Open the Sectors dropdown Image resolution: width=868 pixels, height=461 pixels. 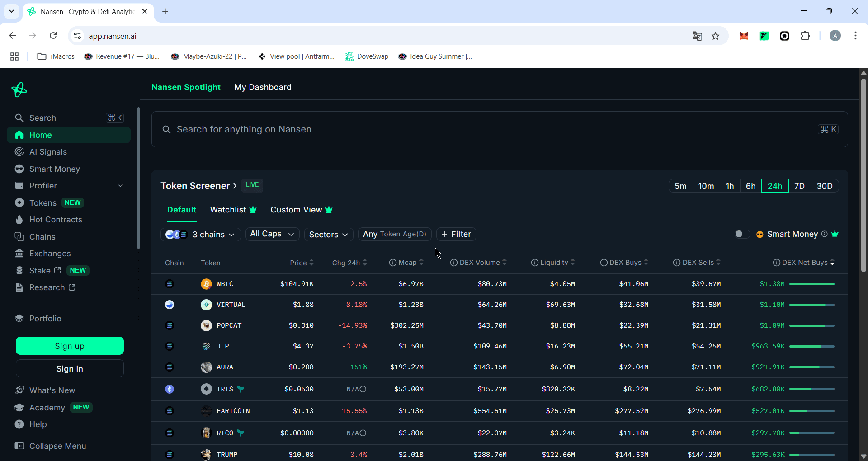329,234
